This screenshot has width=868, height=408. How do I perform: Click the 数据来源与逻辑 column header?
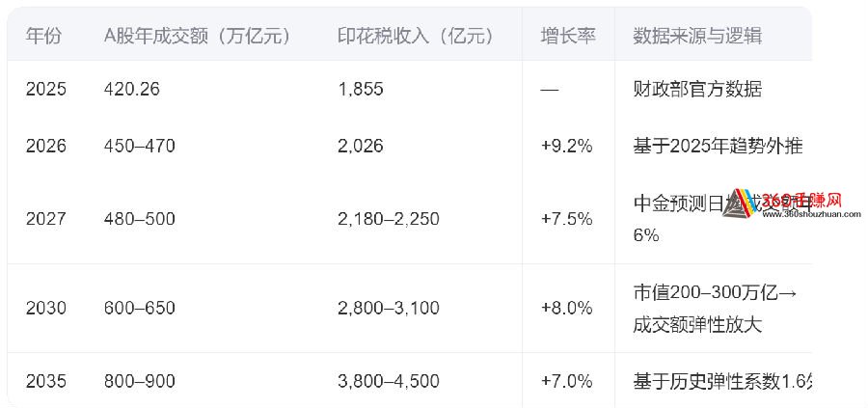coord(696,36)
